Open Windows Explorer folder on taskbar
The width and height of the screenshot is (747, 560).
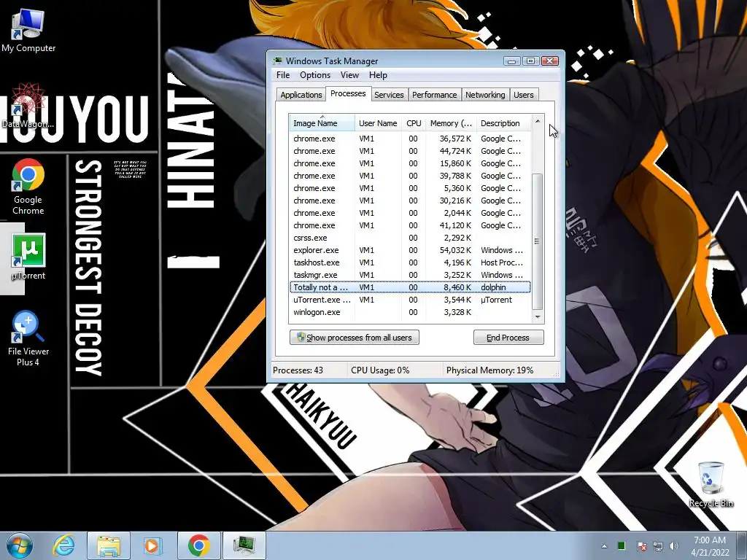click(x=109, y=545)
